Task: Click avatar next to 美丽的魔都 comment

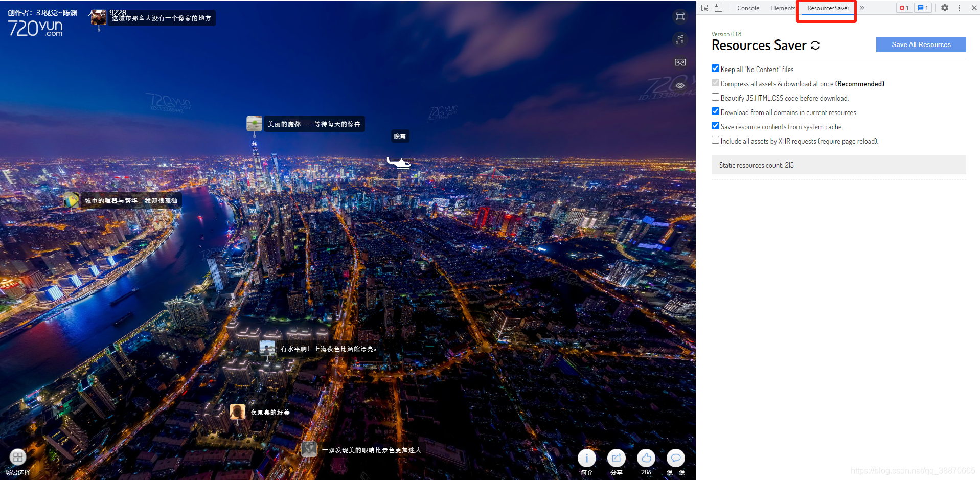Action: (254, 123)
